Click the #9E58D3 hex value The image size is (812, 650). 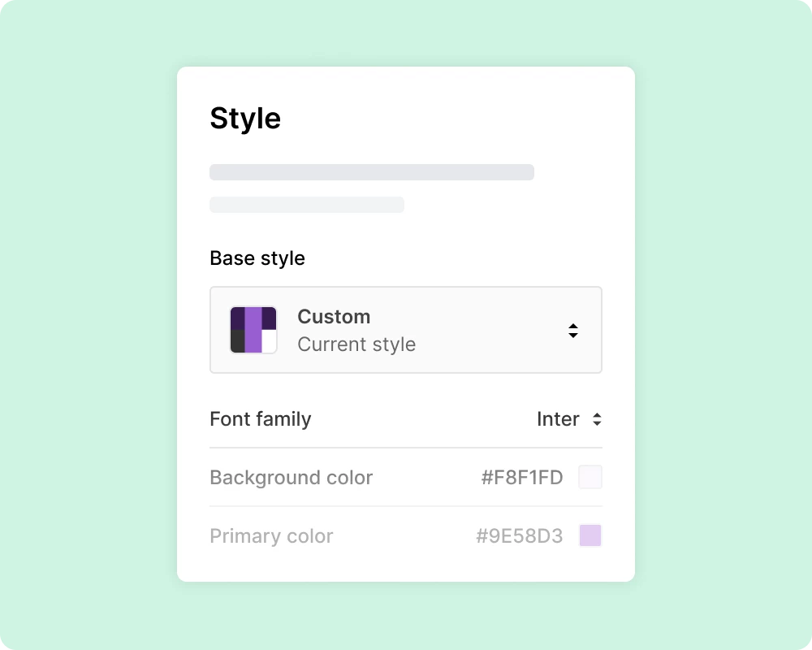coord(520,536)
